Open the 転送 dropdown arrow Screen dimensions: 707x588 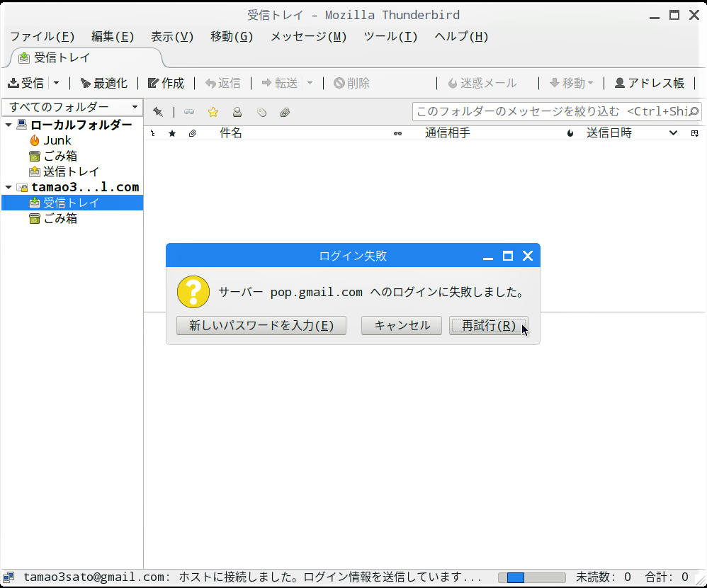[x=310, y=83]
